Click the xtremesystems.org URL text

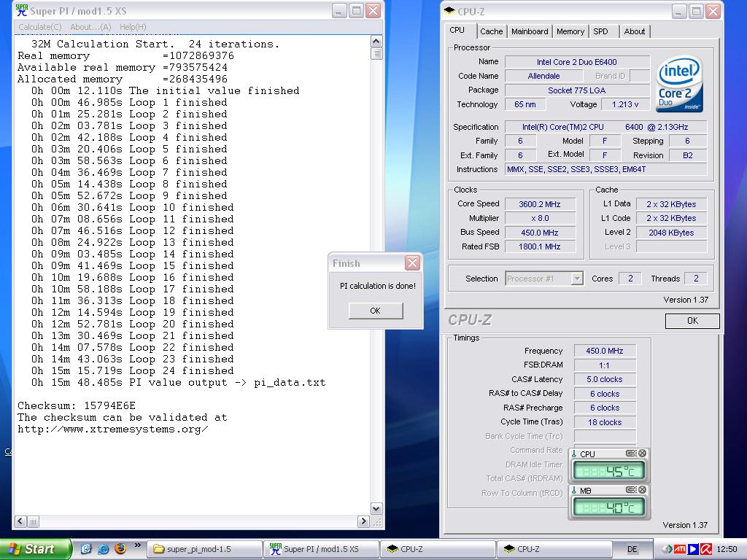(x=113, y=429)
